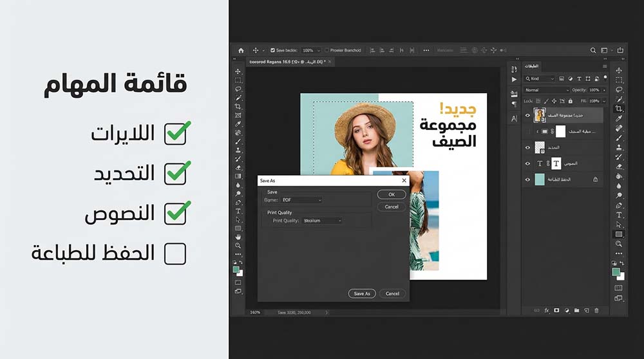The image size is (644, 359).
Task: Select the Move tool in left toolbar
Action: click(x=238, y=71)
